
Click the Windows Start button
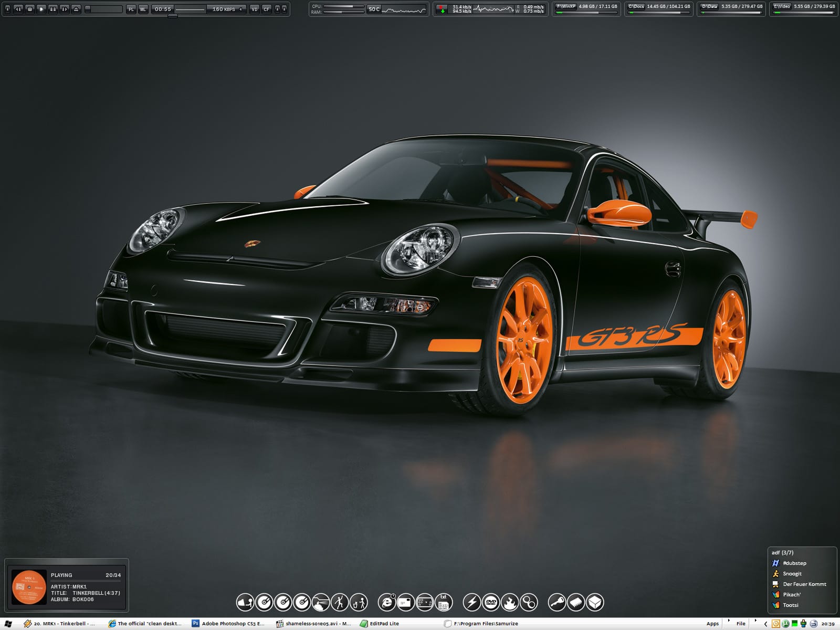pyautogui.click(x=8, y=624)
